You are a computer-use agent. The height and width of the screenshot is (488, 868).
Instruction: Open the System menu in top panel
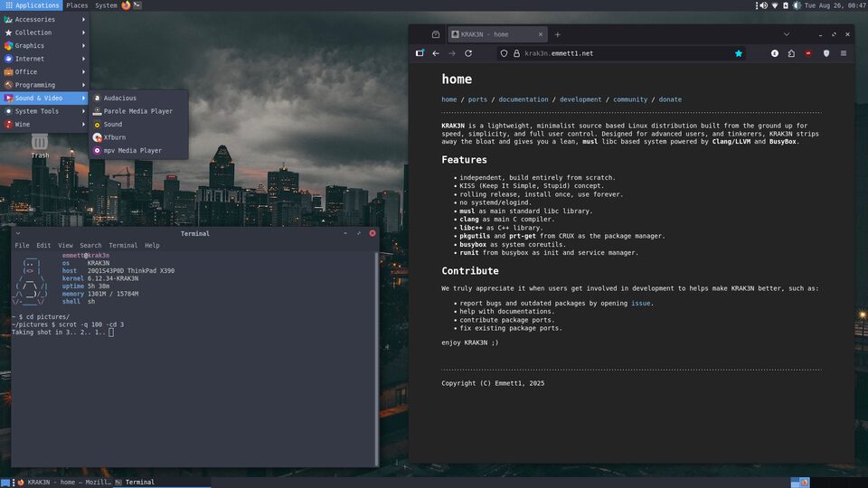[106, 5]
